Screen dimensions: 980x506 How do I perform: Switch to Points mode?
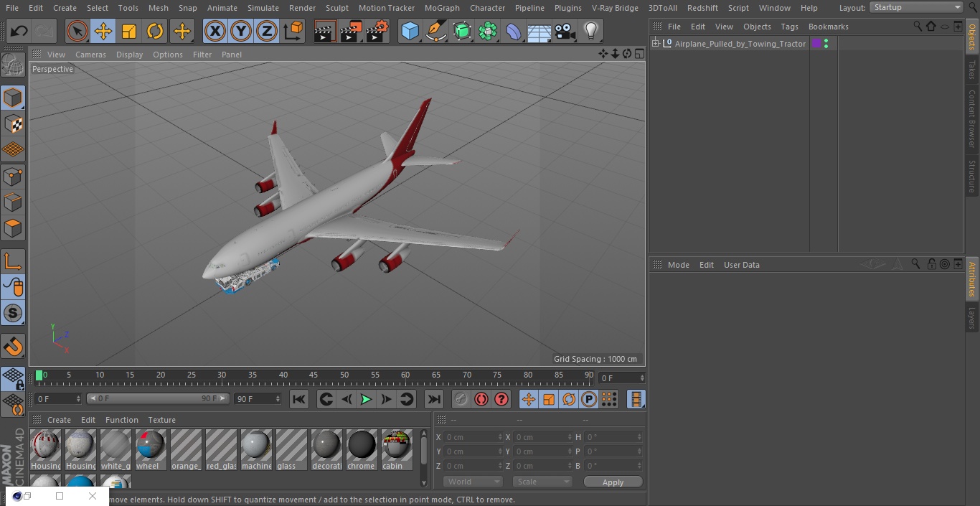point(13,176)
